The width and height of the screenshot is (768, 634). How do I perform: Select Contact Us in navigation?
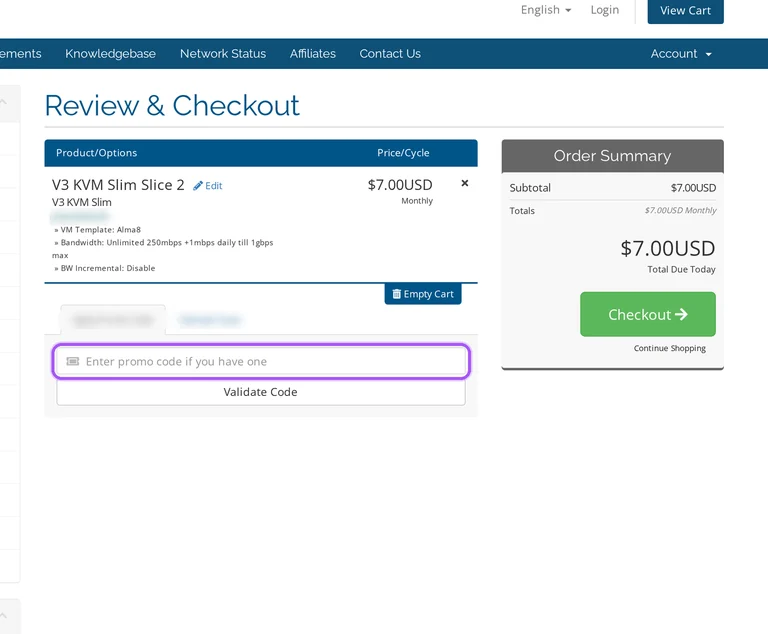pos(390,53)
